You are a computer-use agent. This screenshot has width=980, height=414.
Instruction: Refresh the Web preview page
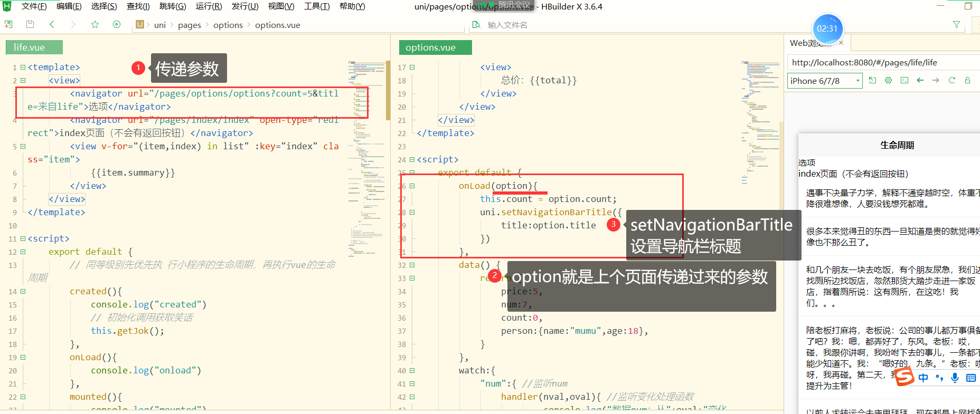(x=952, y=80)
